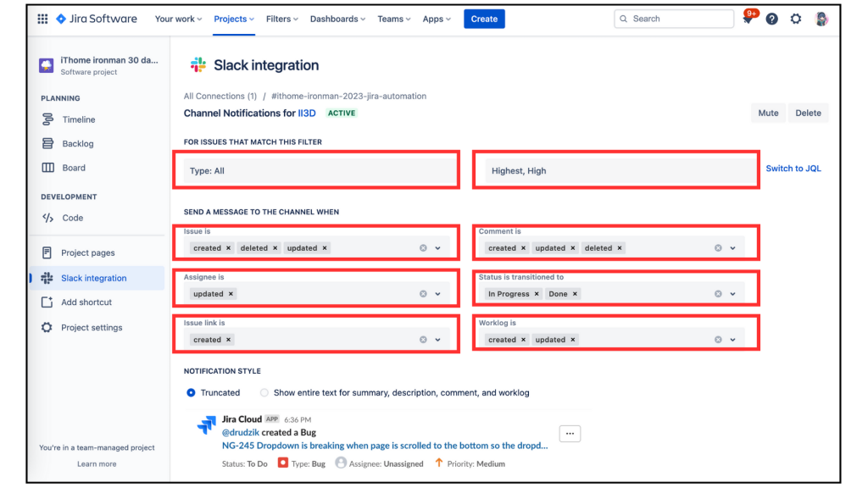Image resolution: width=868 pixels, height=488 pixels.
Task: Open Backlog in the sidebar
Action: pyautogui.click(x=98, y=143)
